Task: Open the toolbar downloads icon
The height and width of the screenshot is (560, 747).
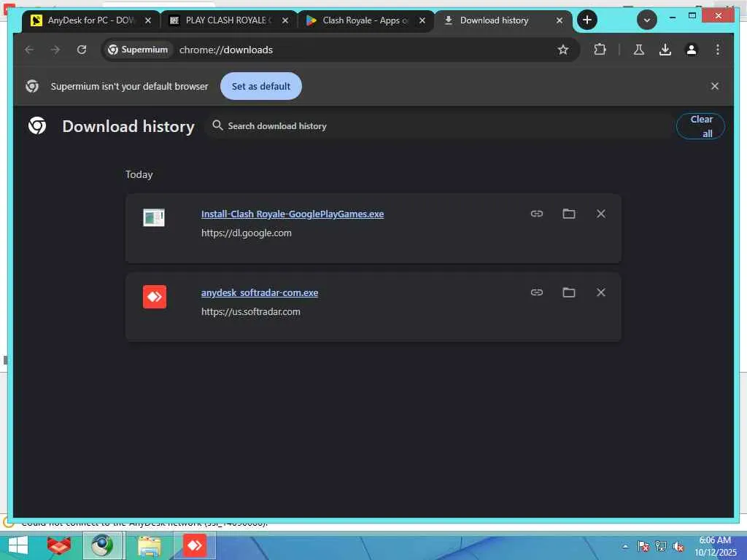Action: click(x=665, y=50)
